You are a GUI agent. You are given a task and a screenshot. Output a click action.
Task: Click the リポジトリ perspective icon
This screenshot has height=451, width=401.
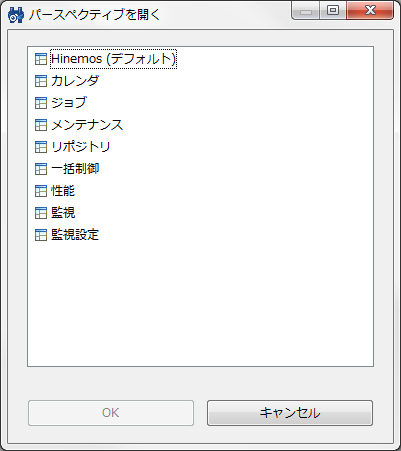tap(41, 147)
